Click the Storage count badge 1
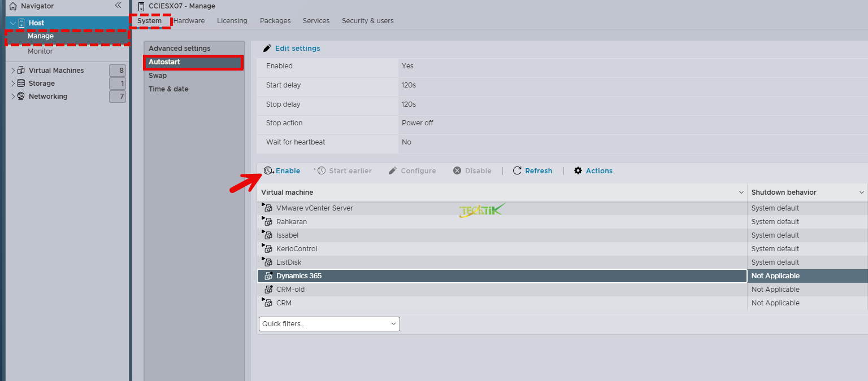Image resolution: width=868 pixels, height=381 pixels. point(118,84)
